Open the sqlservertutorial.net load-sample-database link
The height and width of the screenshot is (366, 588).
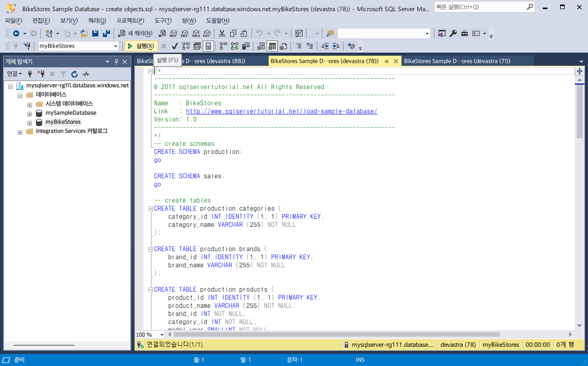tap(282, 111)
